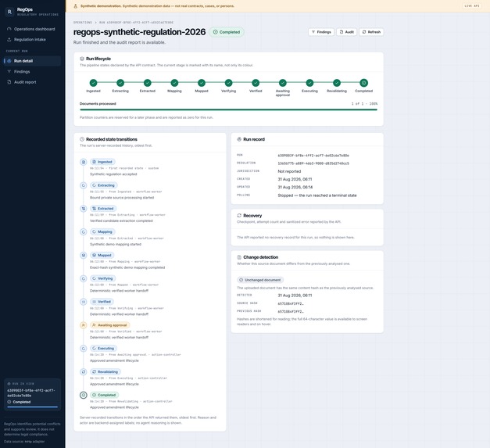Click the Recorded state transitions clock icon

tap(82, 139)
